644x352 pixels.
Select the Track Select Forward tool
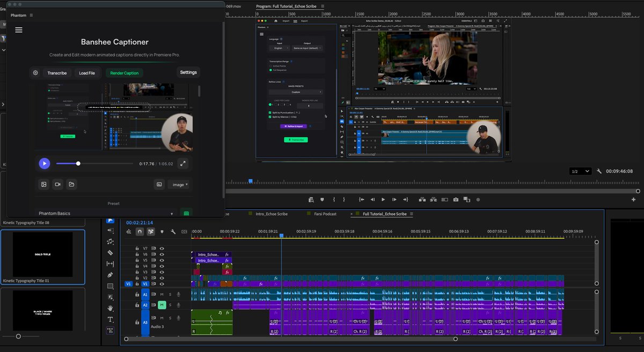111,230
